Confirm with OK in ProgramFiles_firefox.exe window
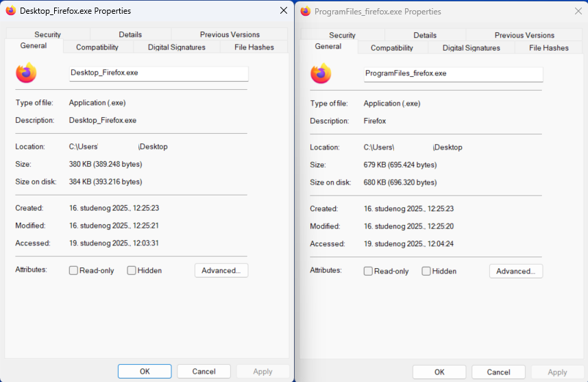 tap(439, 372)
